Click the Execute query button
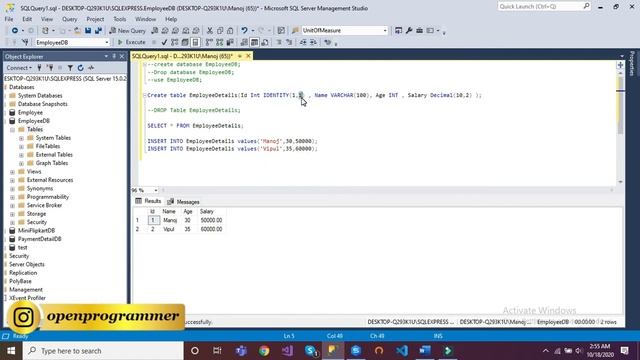Image resolution: width=640 pixels, height=360 pixels. (x=131, y=42)
